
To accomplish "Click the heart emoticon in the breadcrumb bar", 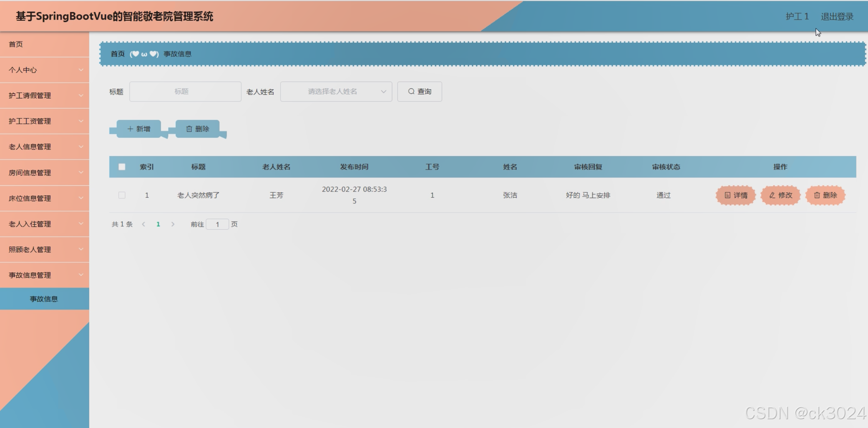I will pos(144,54).
